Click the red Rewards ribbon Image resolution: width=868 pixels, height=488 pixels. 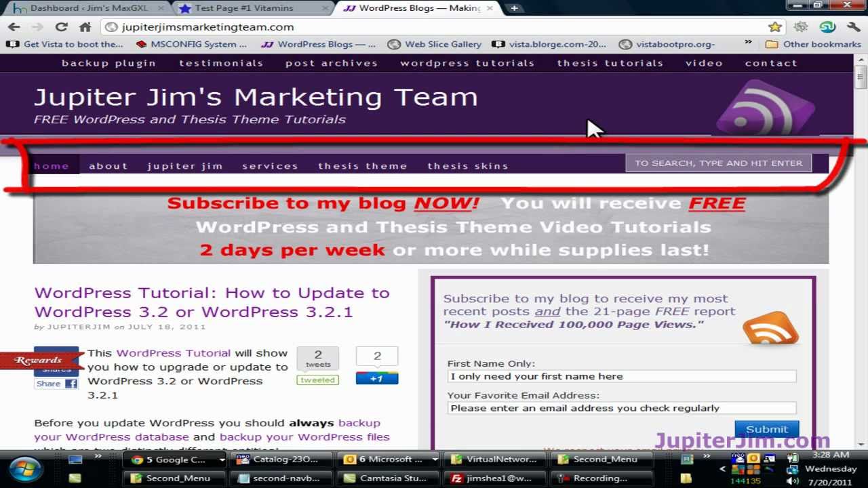pos(41,360)
